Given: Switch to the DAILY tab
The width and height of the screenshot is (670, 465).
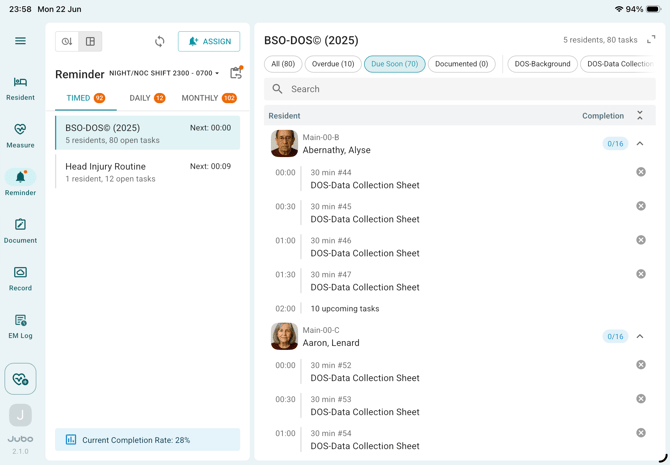Looking at the screenshot, I should pos(147,98).
